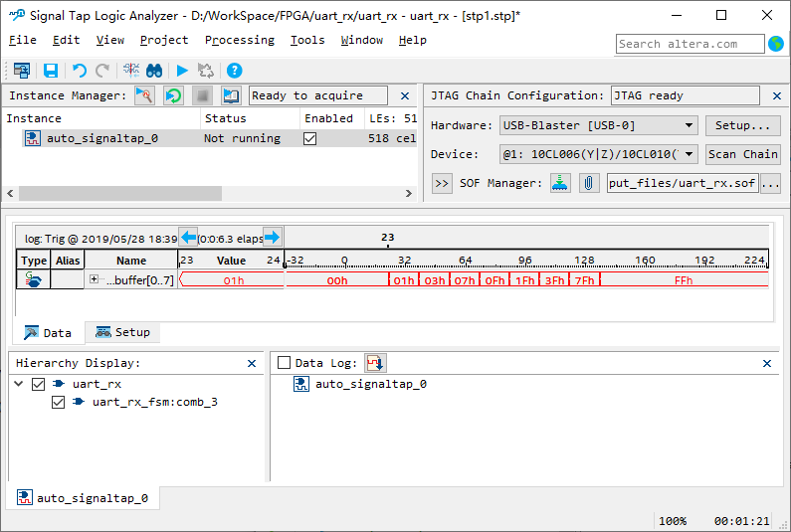Image resolution: width=791 pixels, height=532 pixels.
Task: Open the Project menu
Action: (x=164, y=40)
